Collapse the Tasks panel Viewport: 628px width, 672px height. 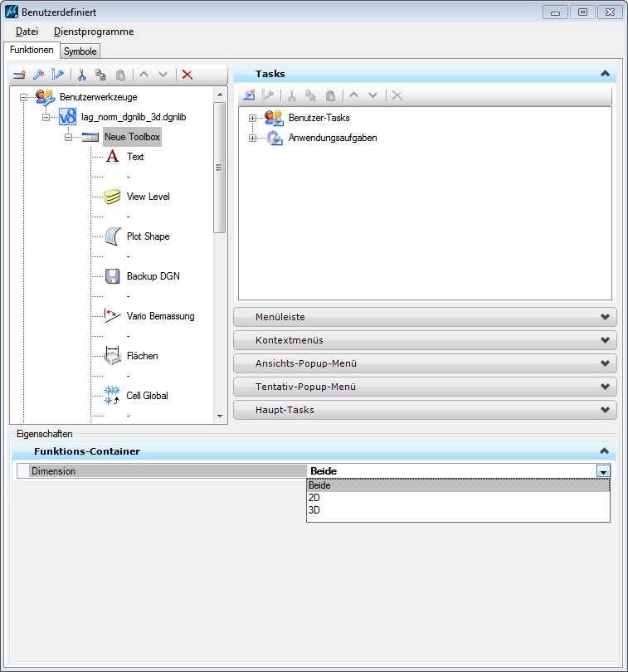click(605, 73)
